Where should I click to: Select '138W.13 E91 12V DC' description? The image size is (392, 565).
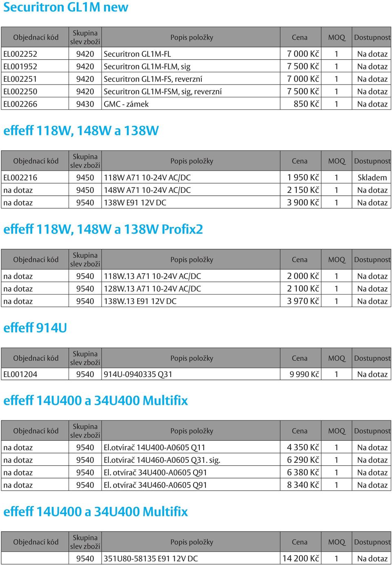[x=140, y=301]
